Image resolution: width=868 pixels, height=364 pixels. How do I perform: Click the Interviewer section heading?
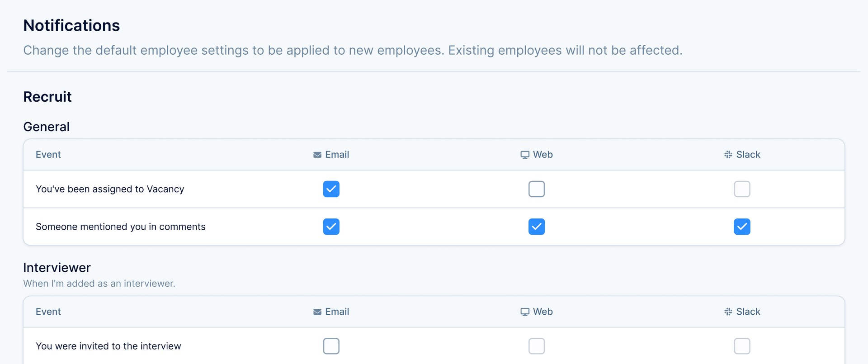[x=57, y=268]
